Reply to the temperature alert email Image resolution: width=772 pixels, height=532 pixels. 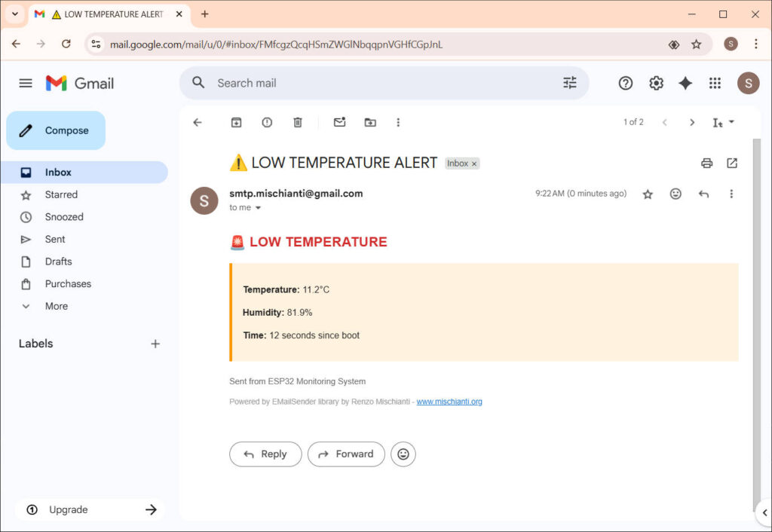tap(265, 454)
